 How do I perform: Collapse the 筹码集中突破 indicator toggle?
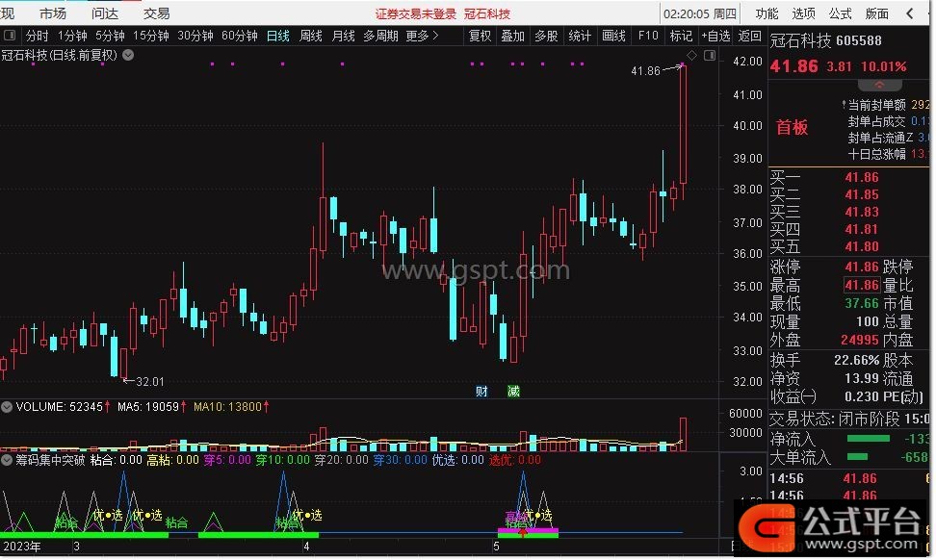pyautogui.click(x=7, y=460)
